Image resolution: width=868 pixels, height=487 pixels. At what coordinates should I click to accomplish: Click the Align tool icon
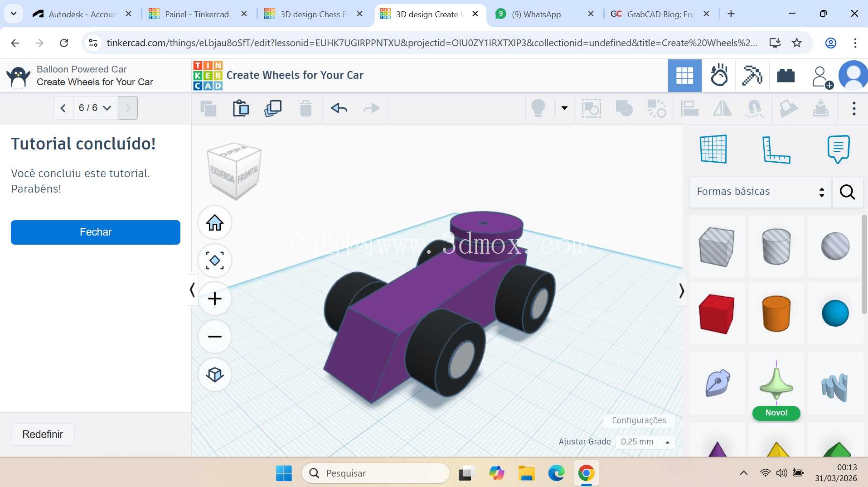click(x=689, y=109)
